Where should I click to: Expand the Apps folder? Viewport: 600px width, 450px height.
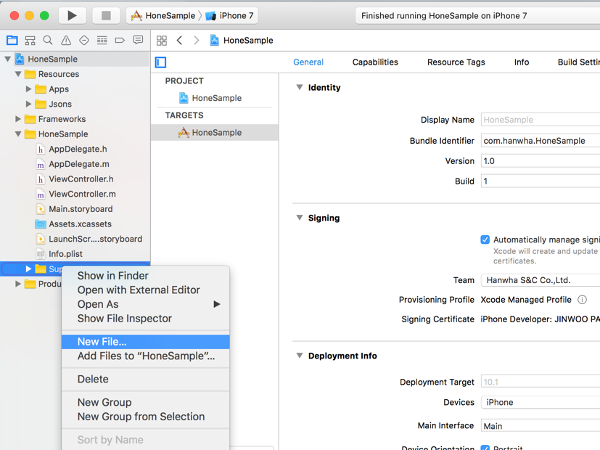pyautogui.click(x=28, y=89)
